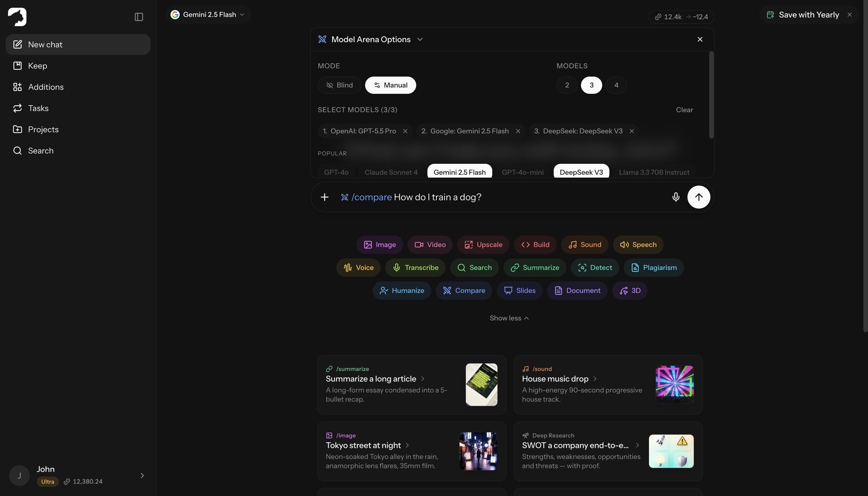Click the options panel scrollbar
Screen dimensions: 868x496
(711, 95)
